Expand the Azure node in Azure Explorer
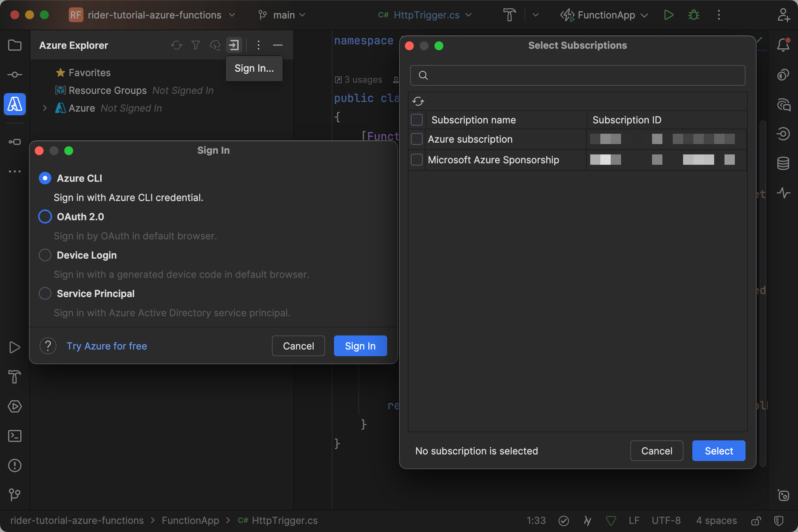This screenshot has width=798, height=532. (x=45, y=108)
